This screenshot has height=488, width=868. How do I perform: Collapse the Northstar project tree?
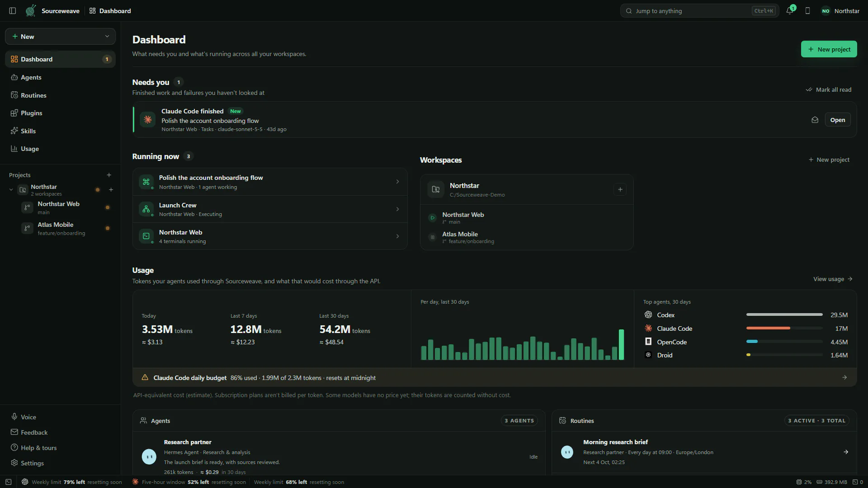(x=11, y=190)
